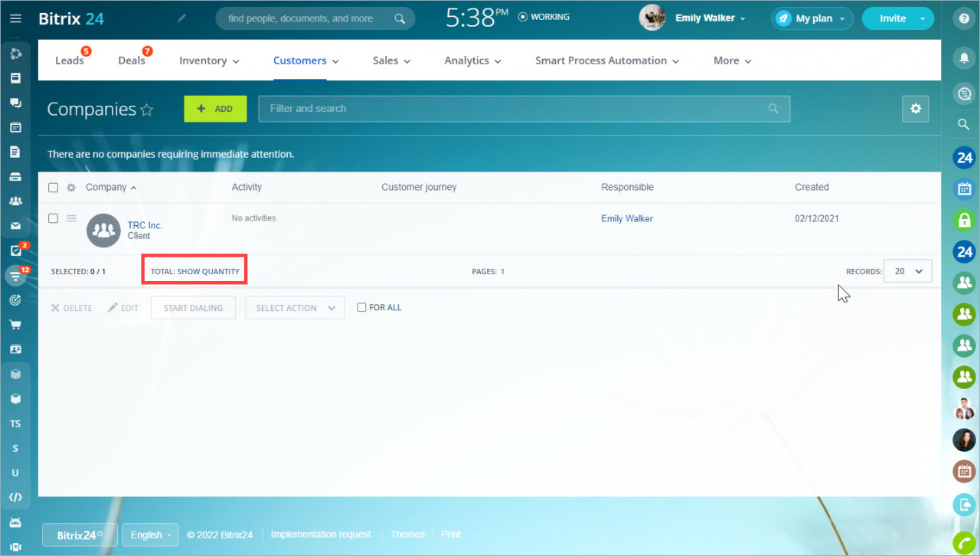Screen dimensions: 980x556
Task: Expand the Customers menu
Action: pyautogui.click(x=306, y=61)
